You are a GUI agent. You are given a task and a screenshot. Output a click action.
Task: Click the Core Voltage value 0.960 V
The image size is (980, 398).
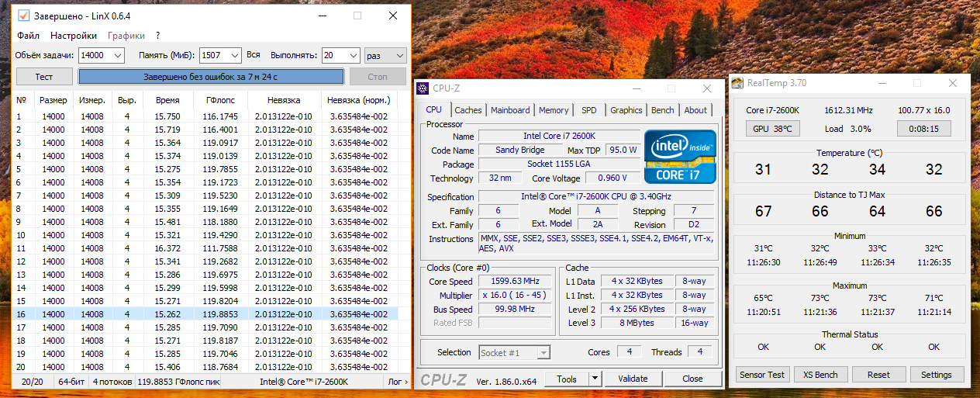(x=612, y=178)
